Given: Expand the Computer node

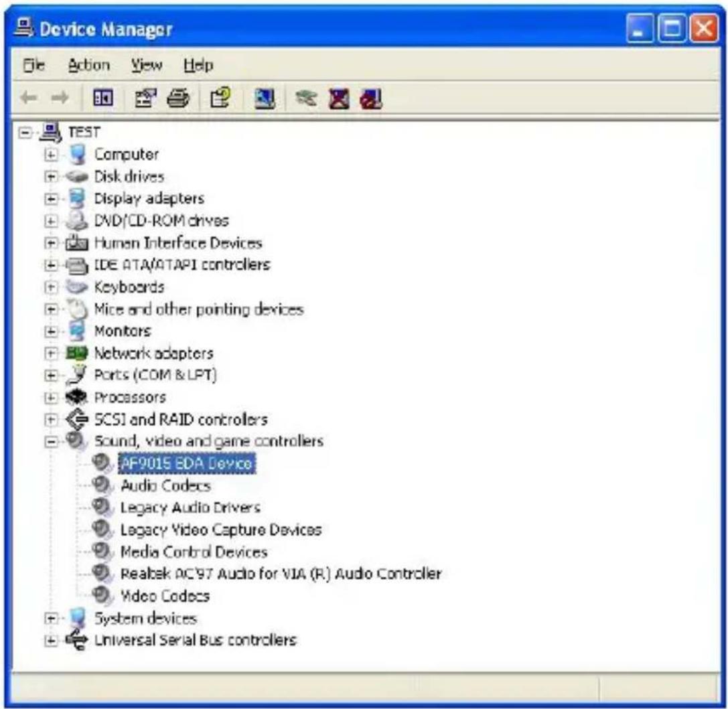Looking at the screenshot, I should coord(51,155).
